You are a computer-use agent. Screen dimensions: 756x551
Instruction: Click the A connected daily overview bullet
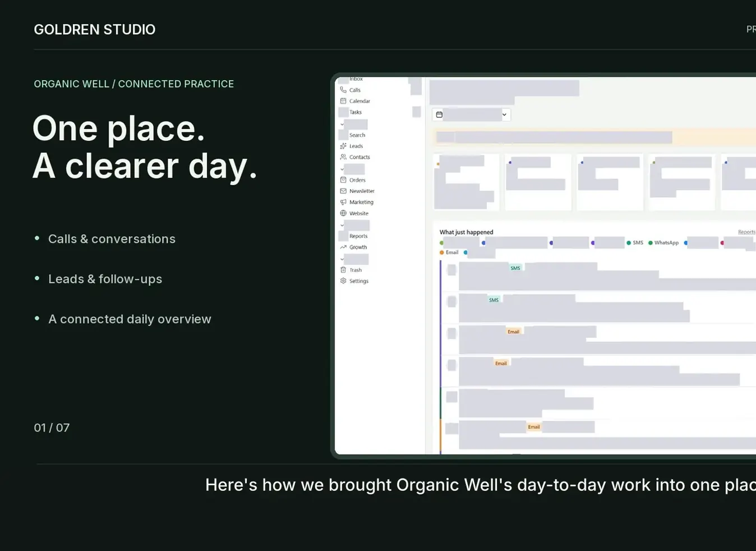click(130, 319)
